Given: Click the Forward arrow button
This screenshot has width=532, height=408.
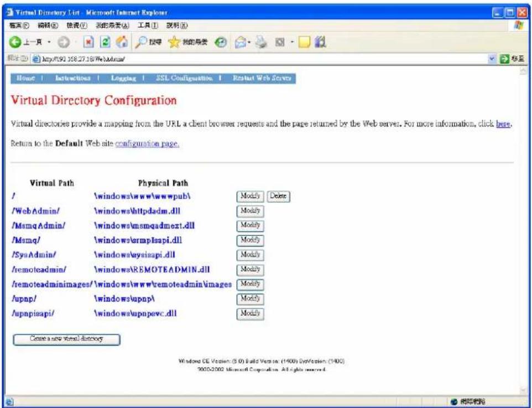Looking at the screenshot, I should pyautogui.click(x=64, y=42).
